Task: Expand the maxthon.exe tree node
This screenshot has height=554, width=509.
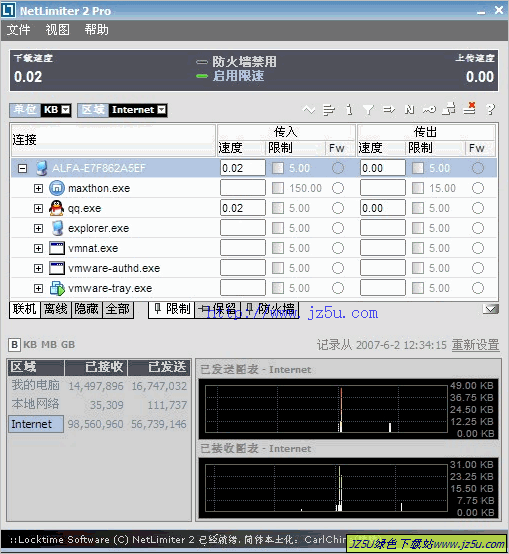Action: pyautogui.click(x=38, y=188)
